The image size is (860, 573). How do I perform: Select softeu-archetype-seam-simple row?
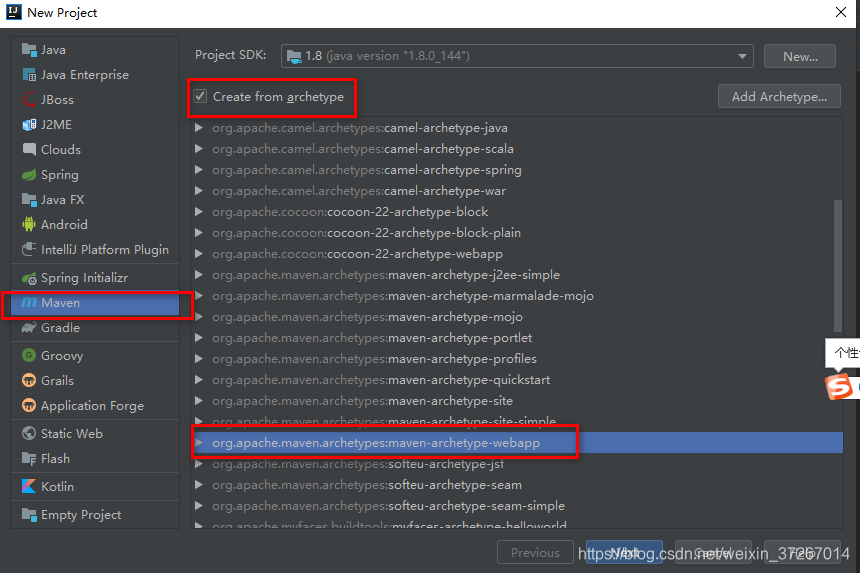[x=517, y=506]
